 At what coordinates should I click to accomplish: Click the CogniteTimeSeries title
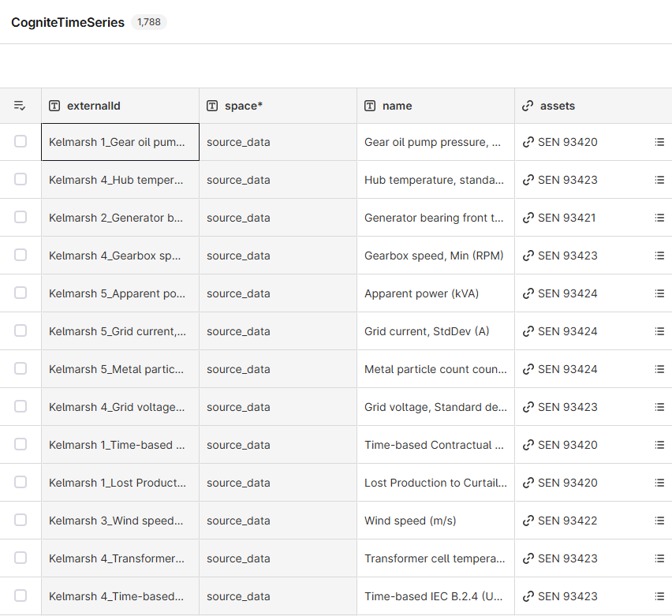click(68, 22)
